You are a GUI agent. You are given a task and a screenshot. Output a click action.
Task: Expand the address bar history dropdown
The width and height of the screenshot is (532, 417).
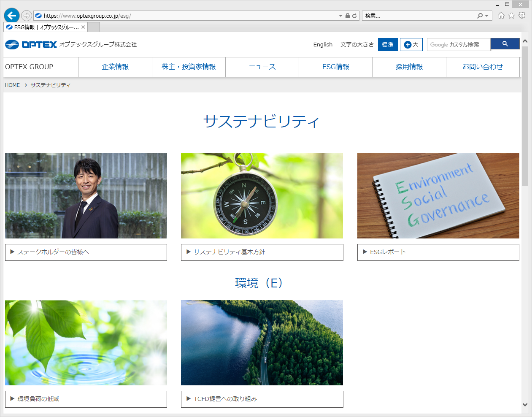click(340, 16)
